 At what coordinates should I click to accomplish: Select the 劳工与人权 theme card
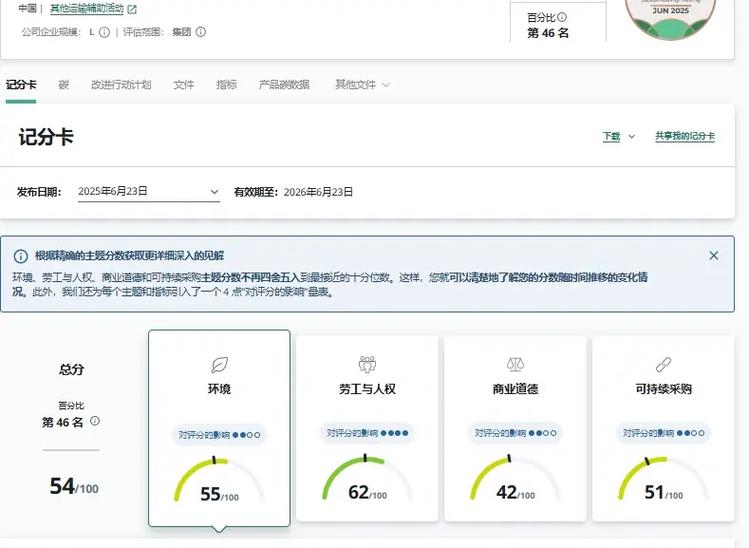367,428
